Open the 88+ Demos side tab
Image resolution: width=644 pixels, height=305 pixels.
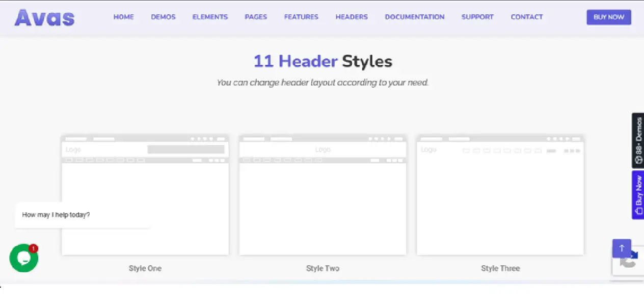coord(638,141)
